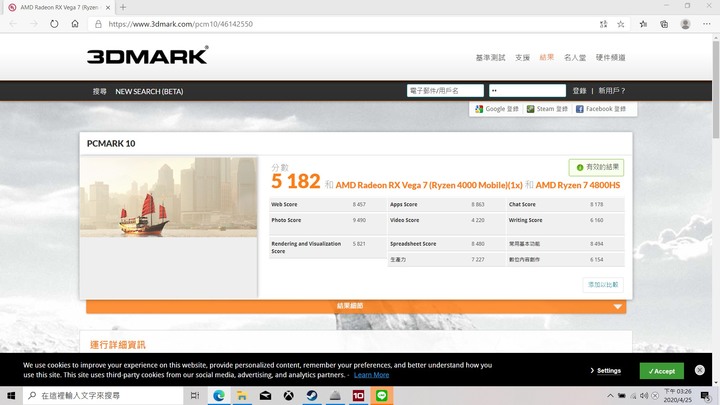Open the Favorites list
Image resolution: width=720 pixels, height=405 pixels.
pos(643,24)
